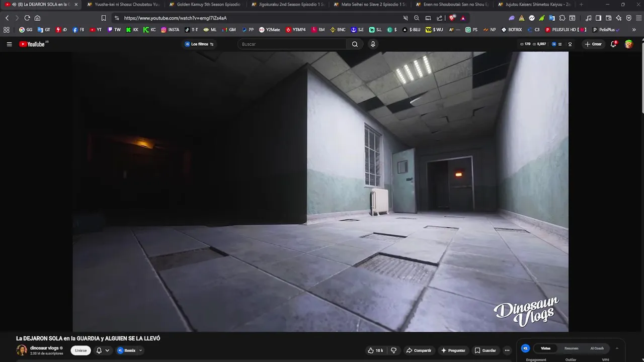The width and height of the screenshot is (644, 362).
Task: Open the subscription bell notification dropdown
Action: [x=103, y=350]
